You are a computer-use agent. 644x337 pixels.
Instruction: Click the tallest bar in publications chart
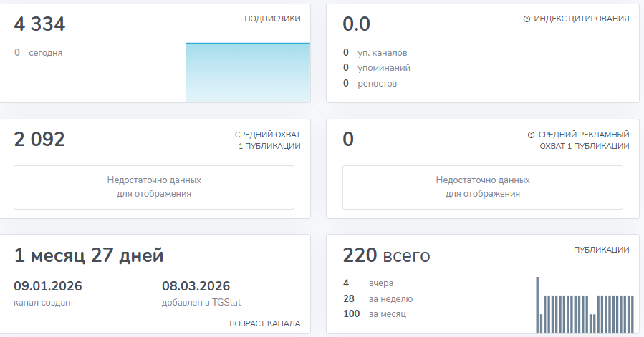tap(537, 305)
